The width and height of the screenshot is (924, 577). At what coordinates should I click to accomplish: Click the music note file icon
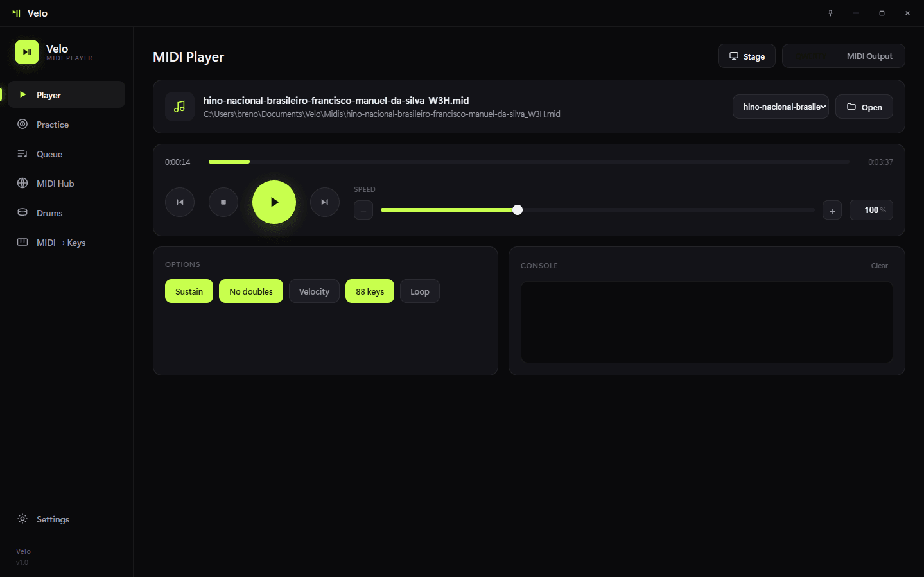coord(180,107)
